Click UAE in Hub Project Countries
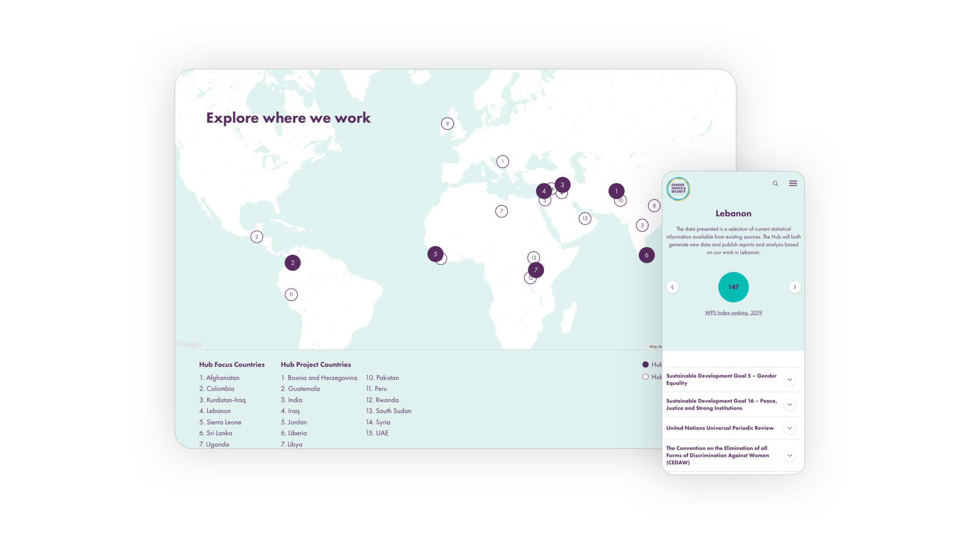This screenshot has width=980, height=544. 377,433
